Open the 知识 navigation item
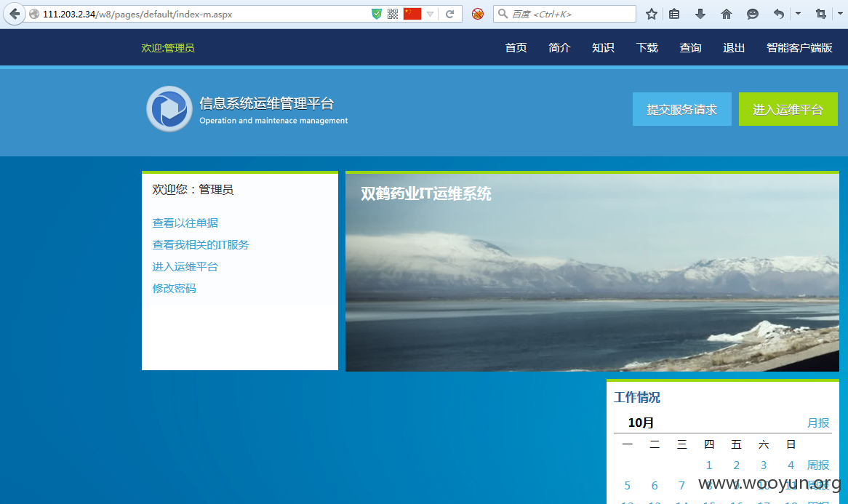Image resolution: width=848 pixels, height=504 pixels. click(x=603, y=47)
